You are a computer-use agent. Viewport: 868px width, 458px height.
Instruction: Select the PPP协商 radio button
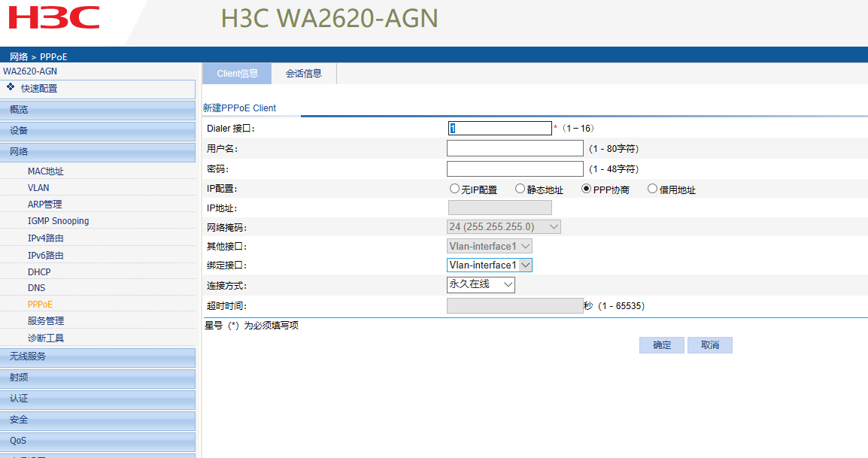point(586,189)
